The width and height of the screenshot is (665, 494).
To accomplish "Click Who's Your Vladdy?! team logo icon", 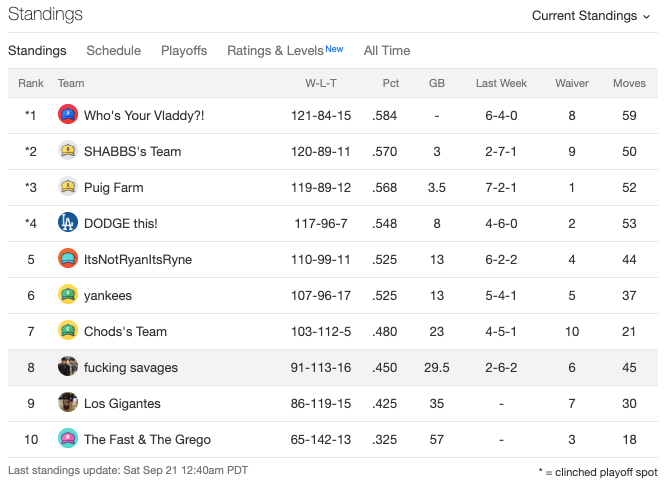I will pyautogui.click(x=68, y=115).
